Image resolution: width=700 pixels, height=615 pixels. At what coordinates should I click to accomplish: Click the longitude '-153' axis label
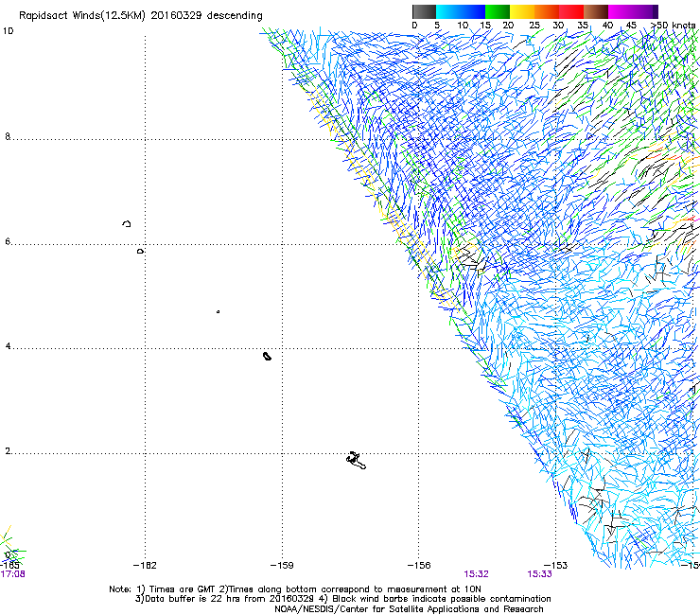(556, 566)
